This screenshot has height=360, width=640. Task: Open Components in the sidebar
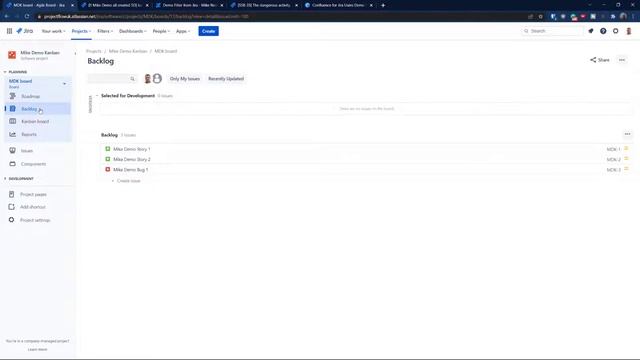coord(38,164)
